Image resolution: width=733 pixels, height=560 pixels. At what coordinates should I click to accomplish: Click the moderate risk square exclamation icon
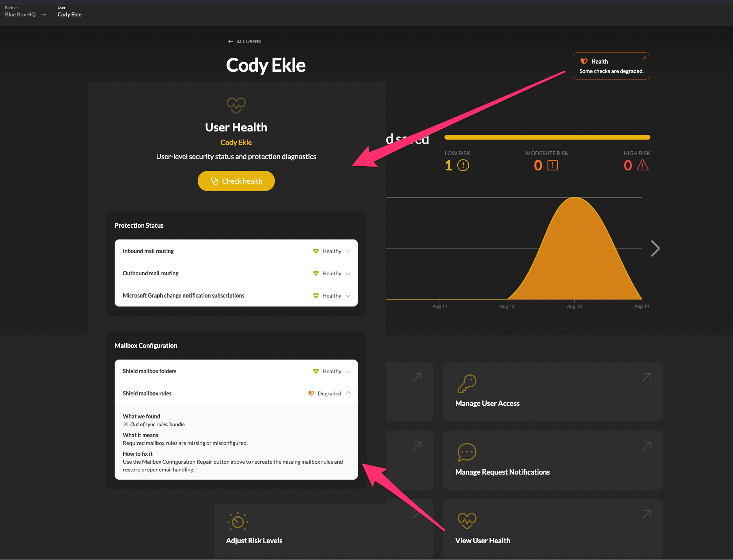point(553,165)
